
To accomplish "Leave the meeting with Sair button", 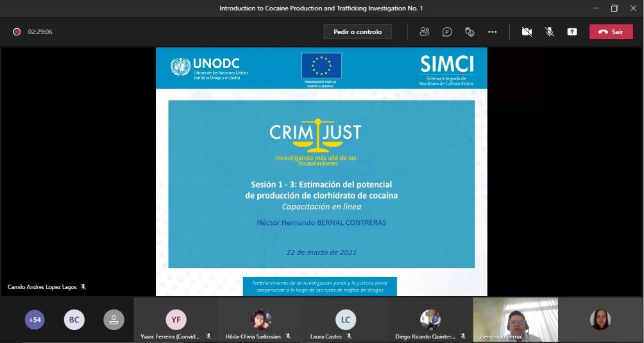I will click(611, 31).
